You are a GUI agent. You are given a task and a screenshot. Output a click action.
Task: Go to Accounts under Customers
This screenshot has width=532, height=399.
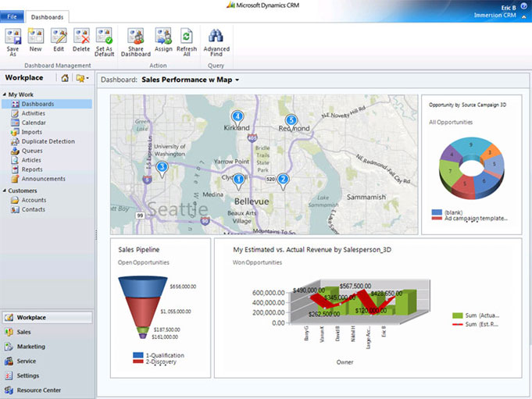(34, 200)
